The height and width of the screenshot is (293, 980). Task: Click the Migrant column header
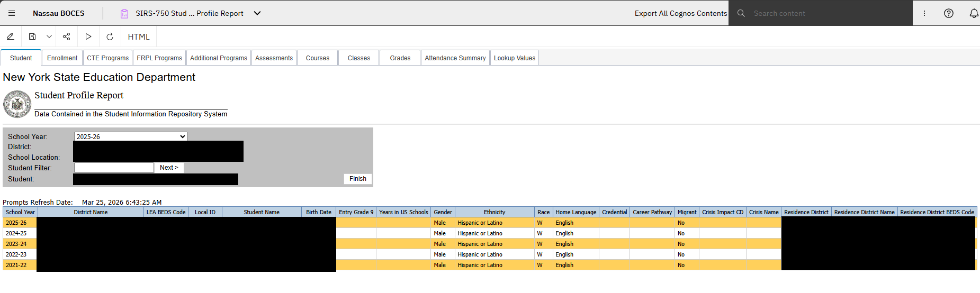(x=687, y=212)
